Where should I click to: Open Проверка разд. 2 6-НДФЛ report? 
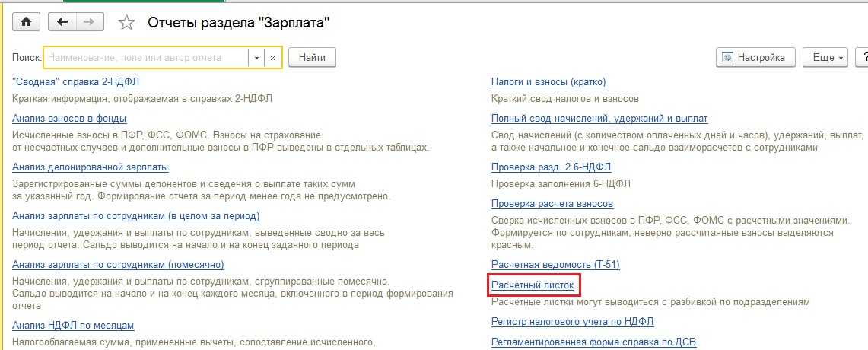pos(552,167)
